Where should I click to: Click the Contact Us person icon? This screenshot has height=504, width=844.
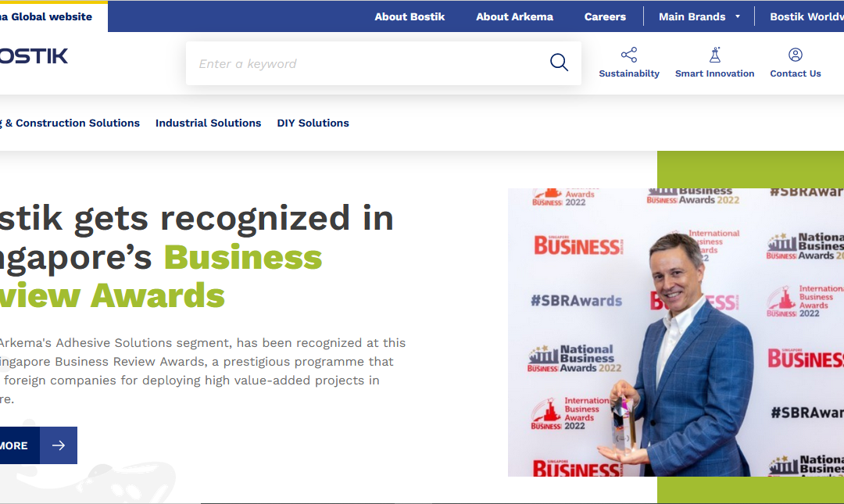[x=795, y=55]
